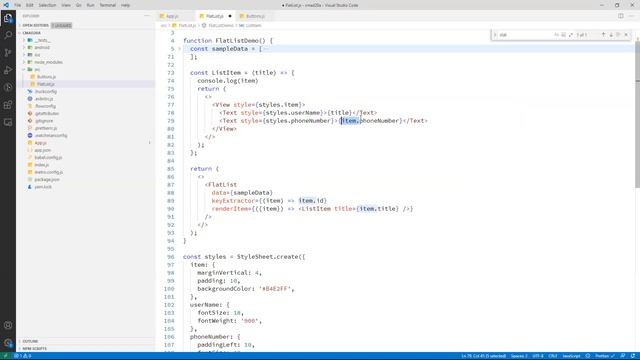
Task: Select the FlatList.js editor tab
Action: pyautogui.click(x=214, y=16)
